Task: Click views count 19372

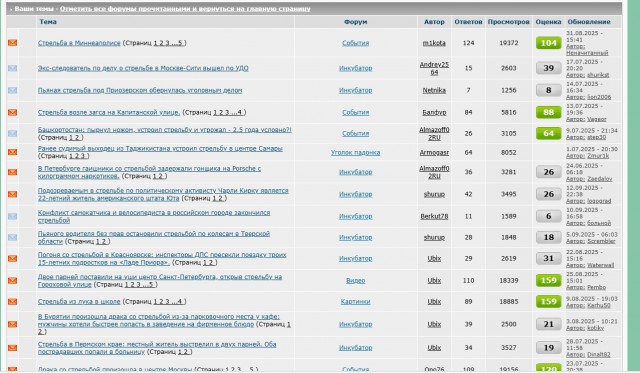Action: coord(509,43)
